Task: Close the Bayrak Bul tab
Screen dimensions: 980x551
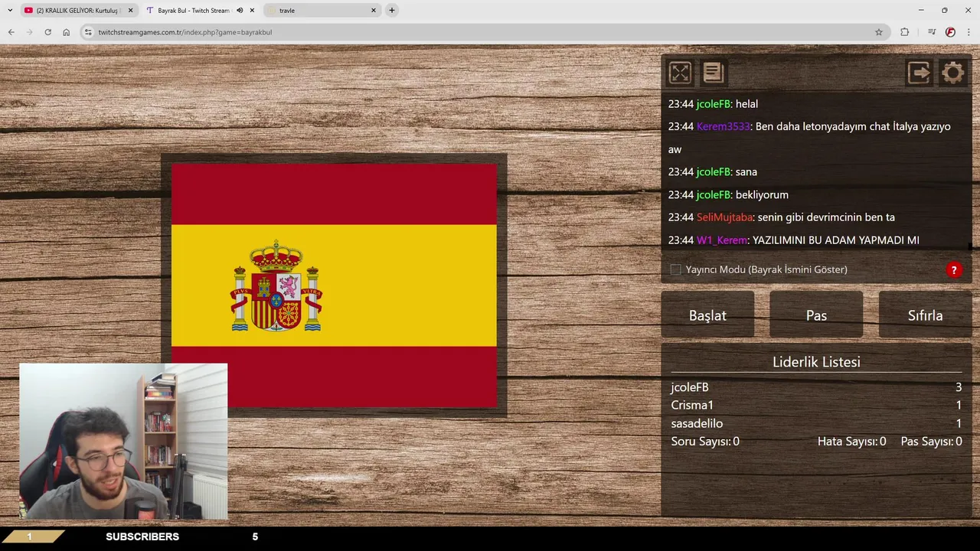Action: click(x=252, y=11)
